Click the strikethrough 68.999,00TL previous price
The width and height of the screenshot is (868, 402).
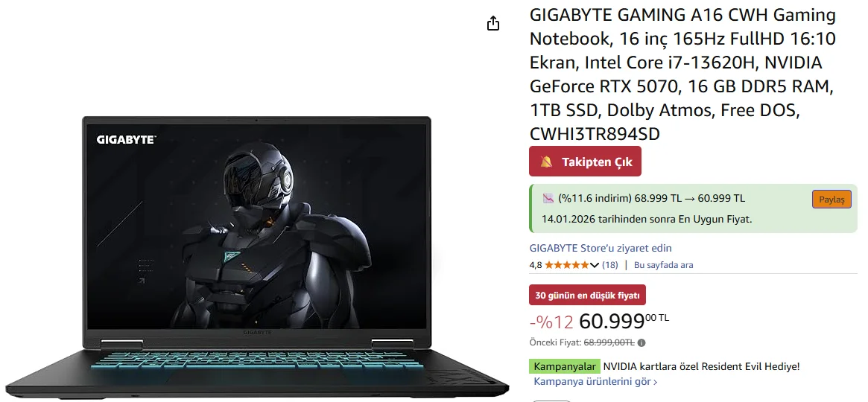609,343
